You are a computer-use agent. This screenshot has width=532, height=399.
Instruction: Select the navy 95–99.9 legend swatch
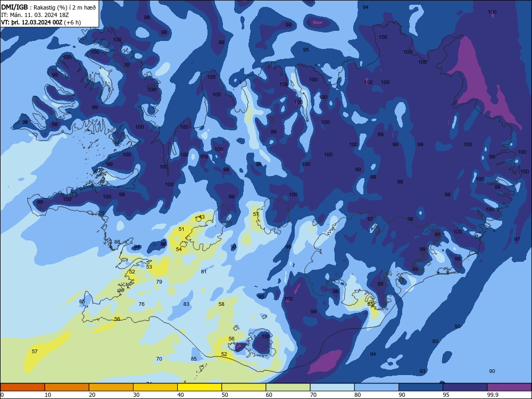[x=465, y=387]
